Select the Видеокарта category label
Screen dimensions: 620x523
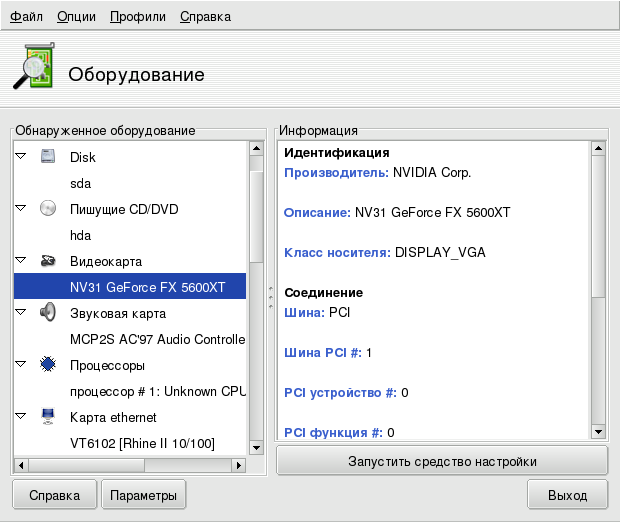106,261
